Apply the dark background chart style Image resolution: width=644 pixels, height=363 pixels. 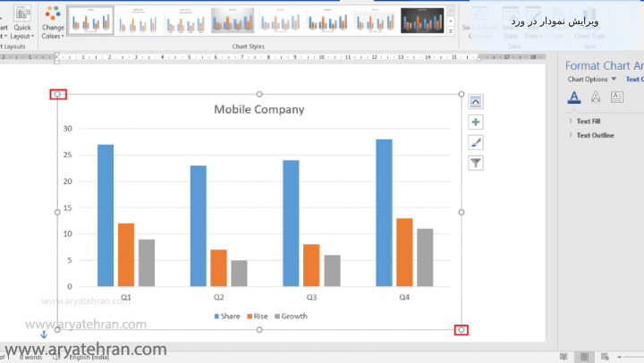424,20
